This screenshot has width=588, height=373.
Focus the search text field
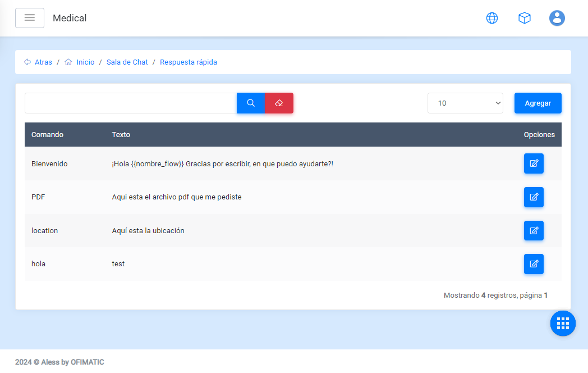pos(131,103)
